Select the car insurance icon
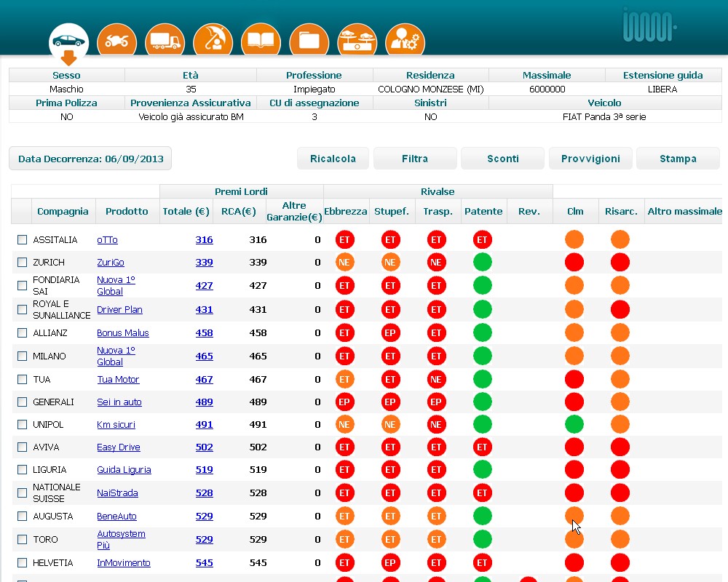Viewport: 728px width, 582px height. (x=68, y=42)
